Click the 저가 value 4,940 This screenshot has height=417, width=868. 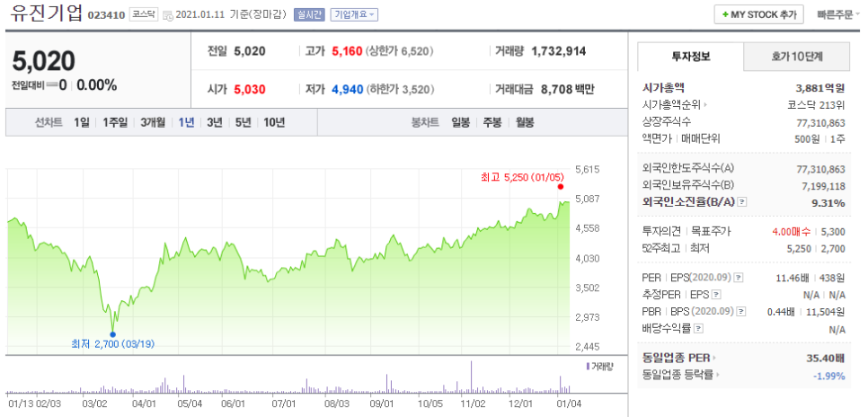coord(347,89)
